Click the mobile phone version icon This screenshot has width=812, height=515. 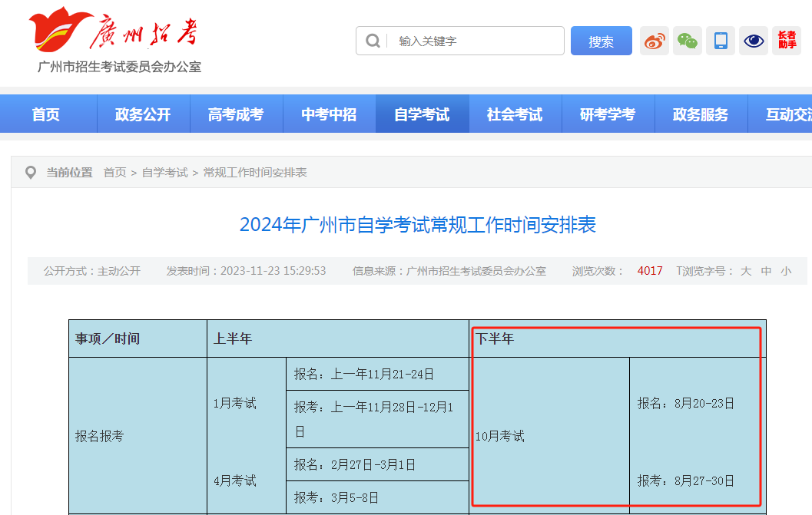point(721,41)
